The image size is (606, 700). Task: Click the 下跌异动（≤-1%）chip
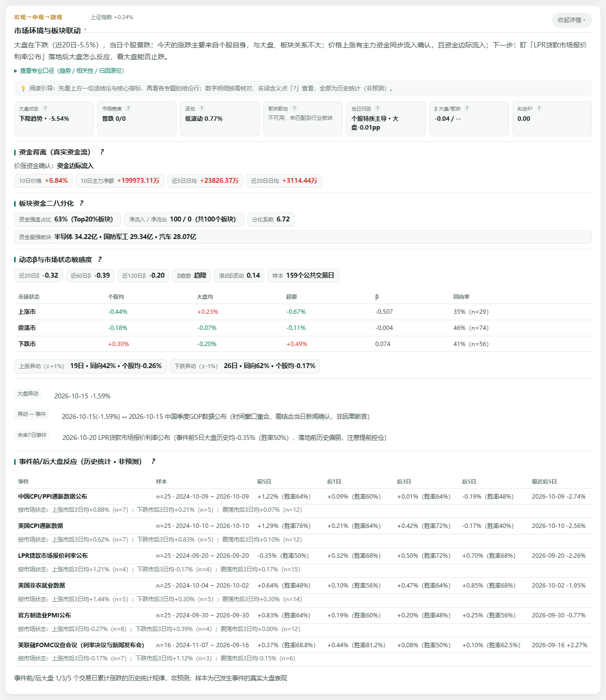click(245, 366)
